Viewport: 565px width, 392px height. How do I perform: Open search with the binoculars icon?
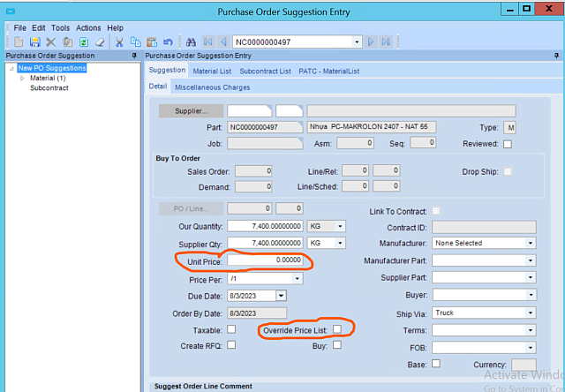coord(191,42)
